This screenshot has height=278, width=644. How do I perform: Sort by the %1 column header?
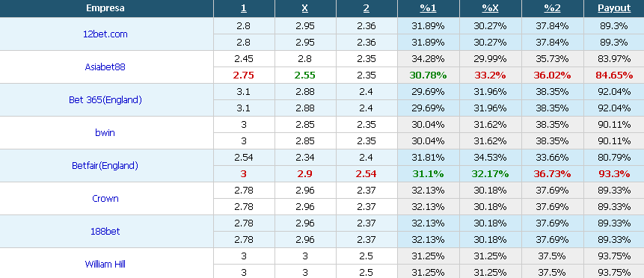pos(428,8)
